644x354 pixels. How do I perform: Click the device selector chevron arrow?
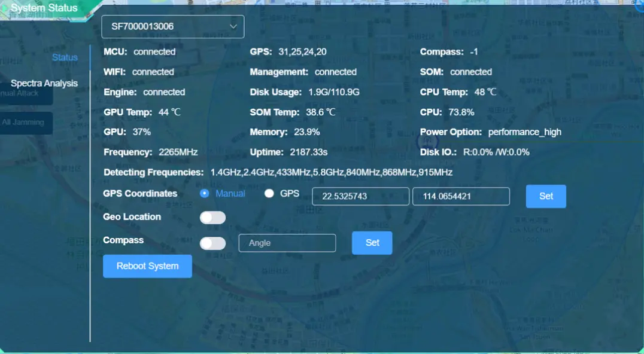tap(233, 27)
